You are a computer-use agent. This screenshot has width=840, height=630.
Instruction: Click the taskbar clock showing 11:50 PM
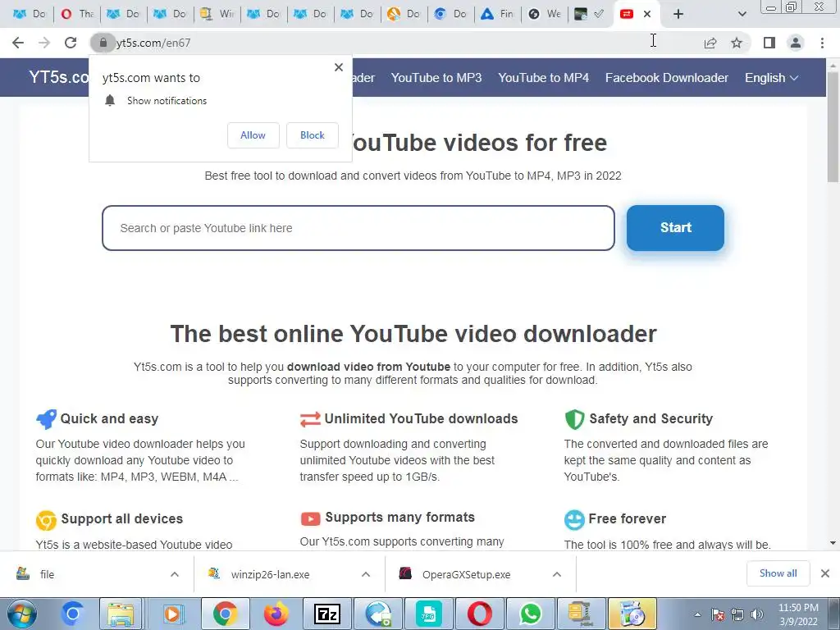(797, 614)
